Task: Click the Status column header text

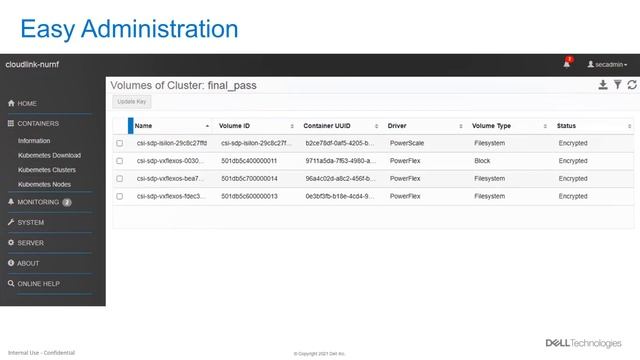Action: [x=566, y=126]
